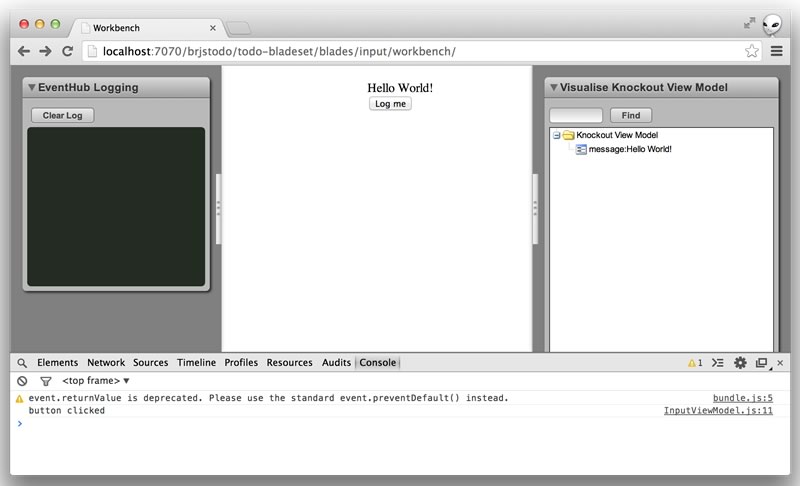Viewport: 800px width, 486px height.
Task: Click the Clear Log button
Action: (x=63, y=116)
